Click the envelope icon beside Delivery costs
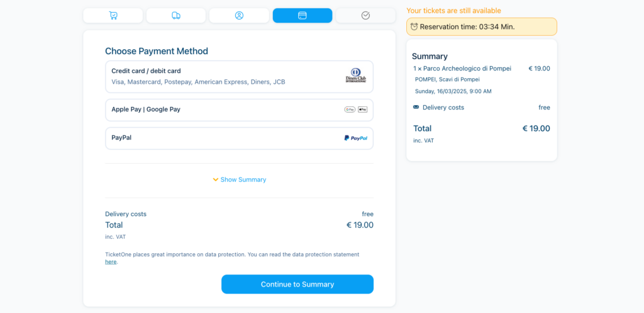This screenshot has width=644, height=313. point(416,107)
